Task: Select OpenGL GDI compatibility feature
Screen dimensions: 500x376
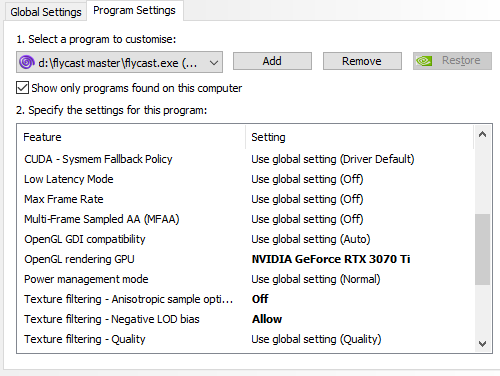Action: pyautogui.click(x=85, y=239)
